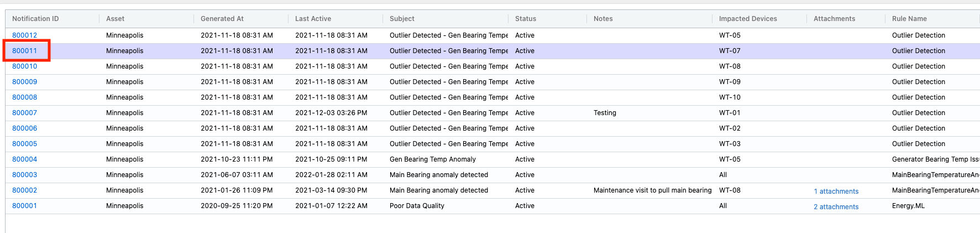980x233 pixels.
Task: Select the Gen Bearing Temp Anomaly subject
Action: [433, 159]
